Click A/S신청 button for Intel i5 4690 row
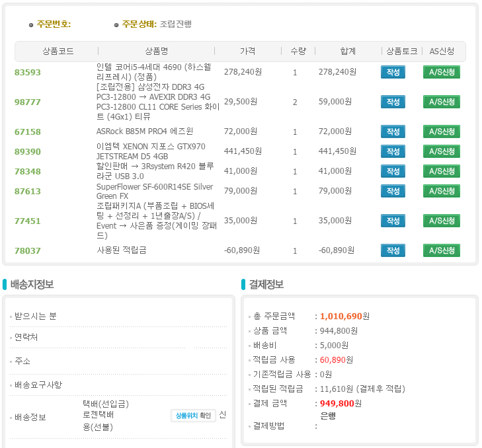 click(x=441, y=72)
